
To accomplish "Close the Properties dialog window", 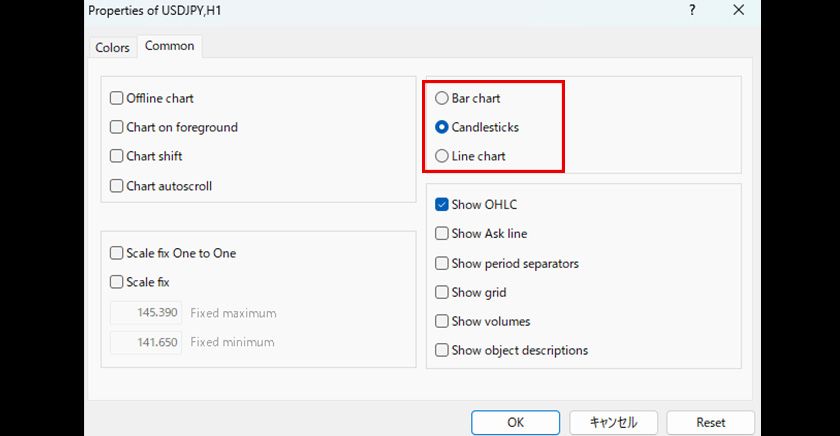I will [738, 10].
